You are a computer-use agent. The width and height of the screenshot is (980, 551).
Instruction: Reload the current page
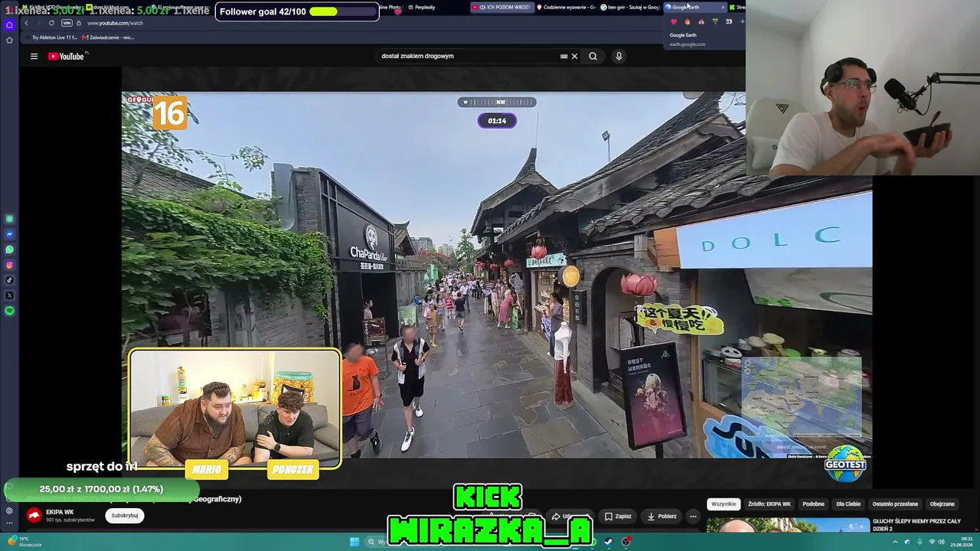51,23
